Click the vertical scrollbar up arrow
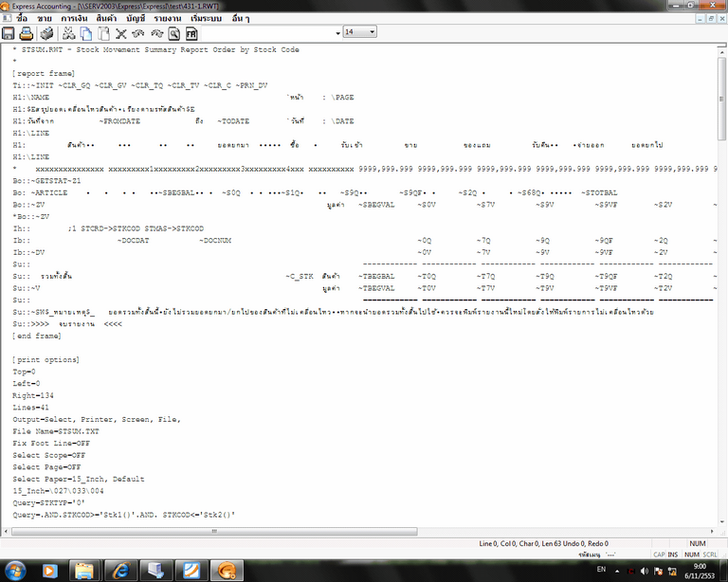The width and height of the screenshot is (728, 582). (721, 52)
